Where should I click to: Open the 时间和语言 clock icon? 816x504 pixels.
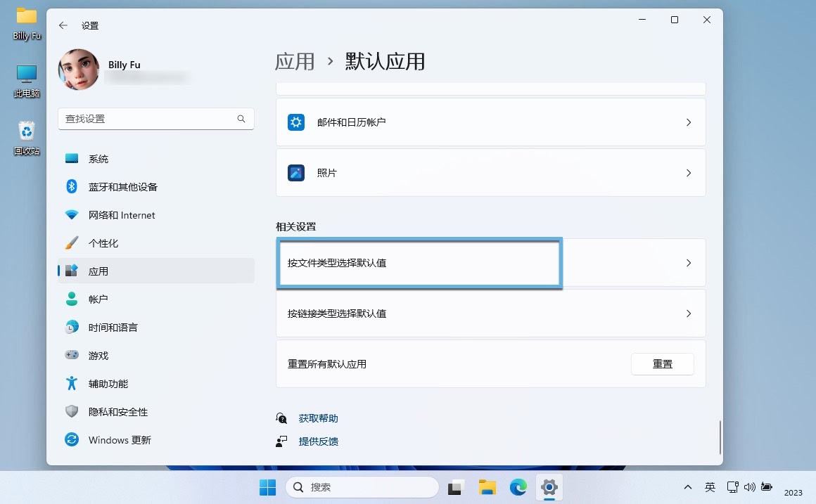72,327
